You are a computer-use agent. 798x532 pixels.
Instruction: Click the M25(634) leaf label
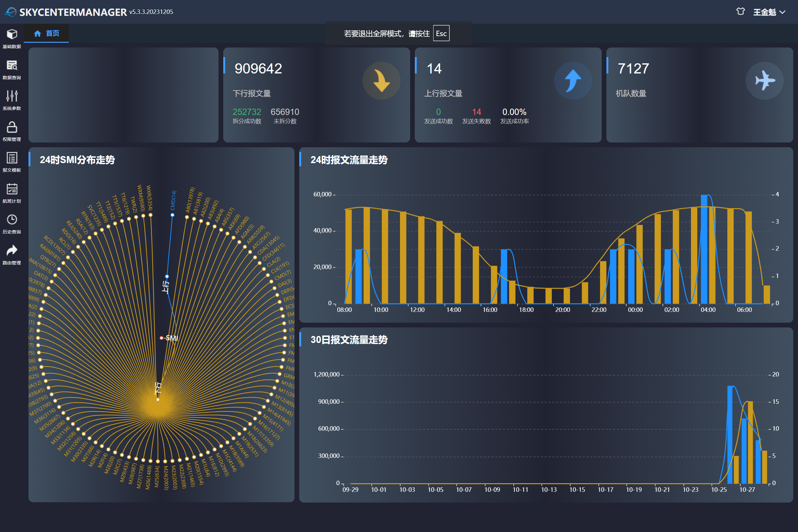coord(157,476)
